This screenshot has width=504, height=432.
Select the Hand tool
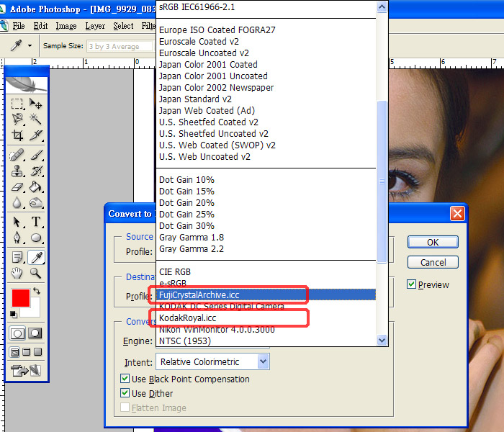[17, 274]
